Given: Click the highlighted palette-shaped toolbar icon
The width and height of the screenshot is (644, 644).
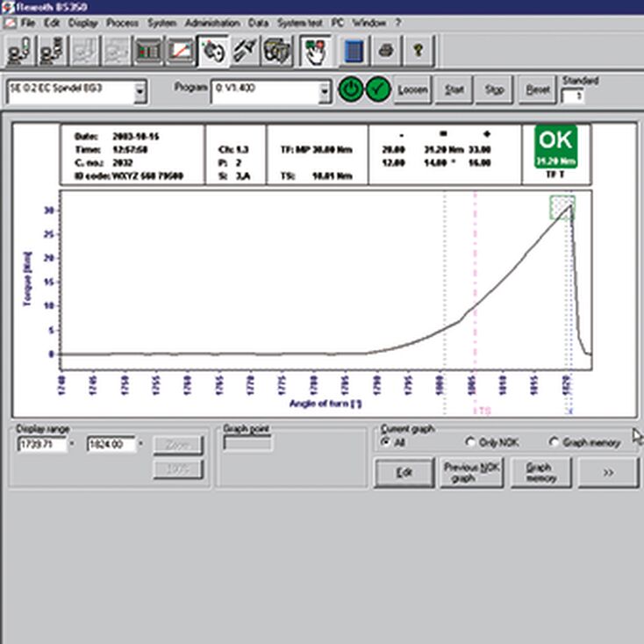Looking at the screenshot, I should (x=212, y=51).
